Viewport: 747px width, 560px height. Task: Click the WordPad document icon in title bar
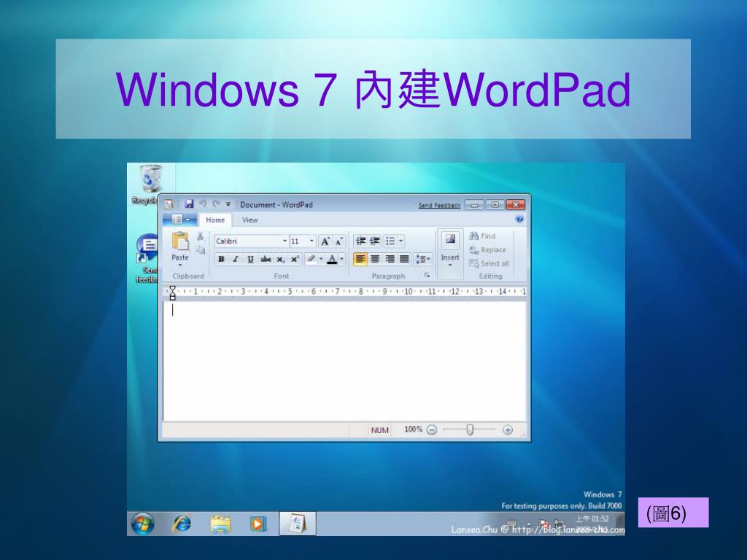coord(169,204)
